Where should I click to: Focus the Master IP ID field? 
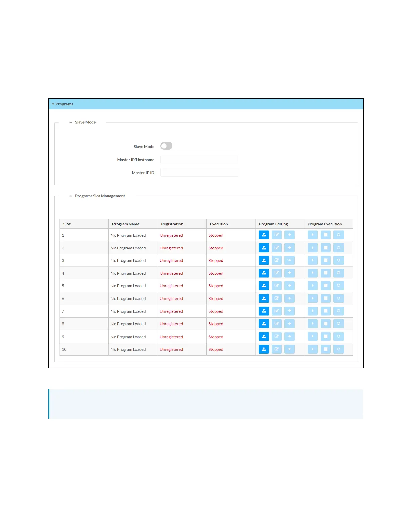pos(199,173)
